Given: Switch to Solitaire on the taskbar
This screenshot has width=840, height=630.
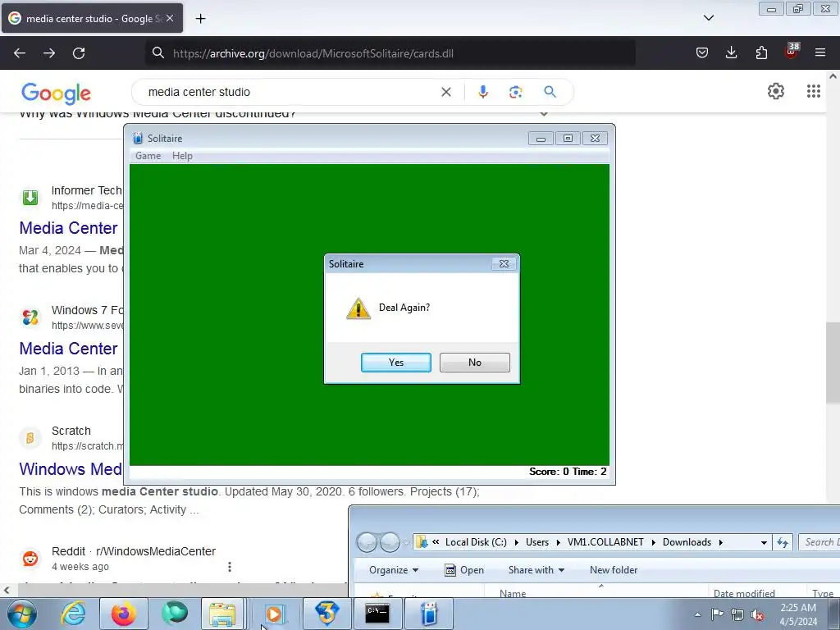Looking at the screenshot, I should click(428, 614).
